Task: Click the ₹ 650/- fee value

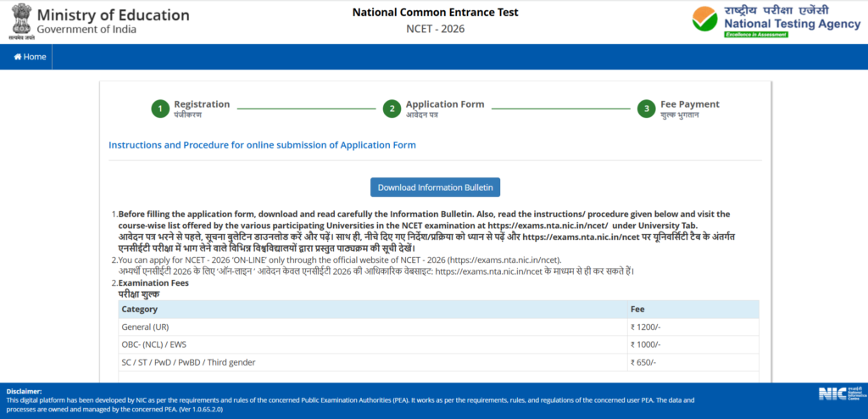Action: tap(643, 362)
